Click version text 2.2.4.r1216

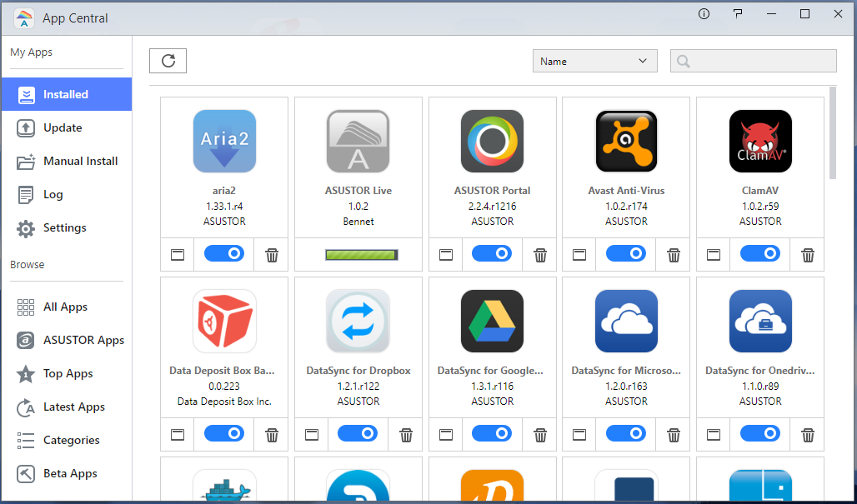[x=492, y=207]
